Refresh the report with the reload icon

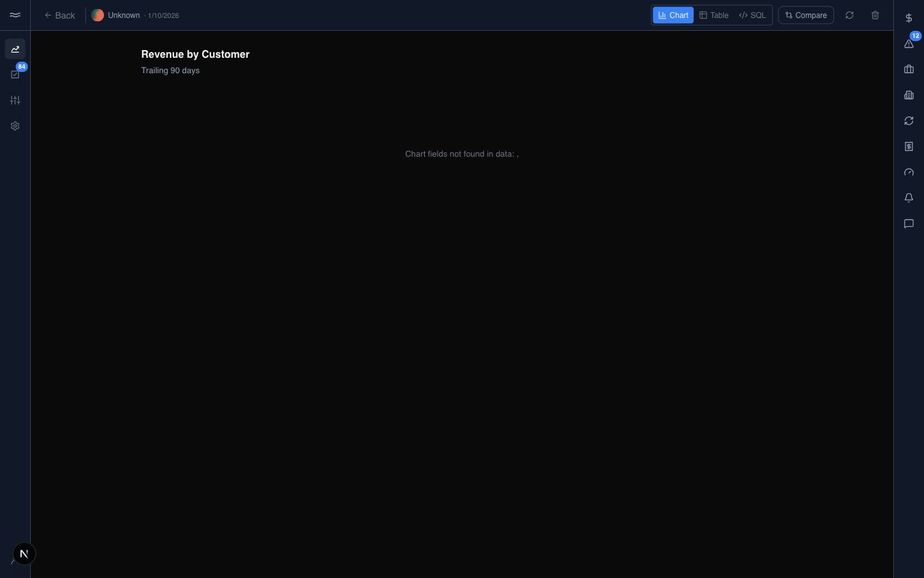pyautogui.click(x=850, y=15)
